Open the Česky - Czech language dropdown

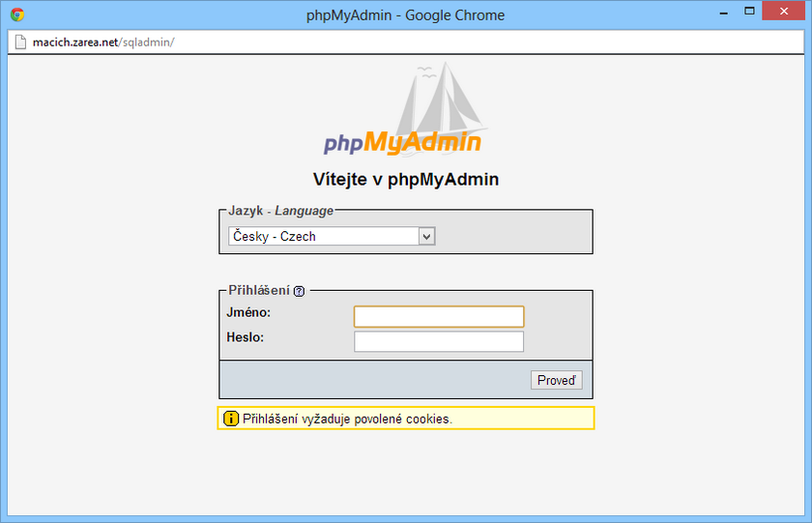click(332, 236)
